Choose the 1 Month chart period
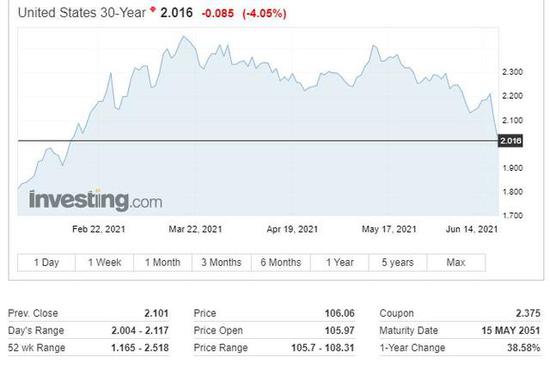This screenshot has width=550, height=375. [163, 262]
